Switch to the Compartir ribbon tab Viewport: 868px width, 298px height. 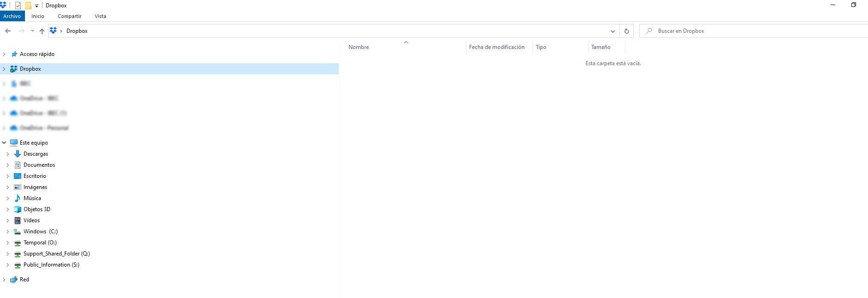tap(69, 16)
